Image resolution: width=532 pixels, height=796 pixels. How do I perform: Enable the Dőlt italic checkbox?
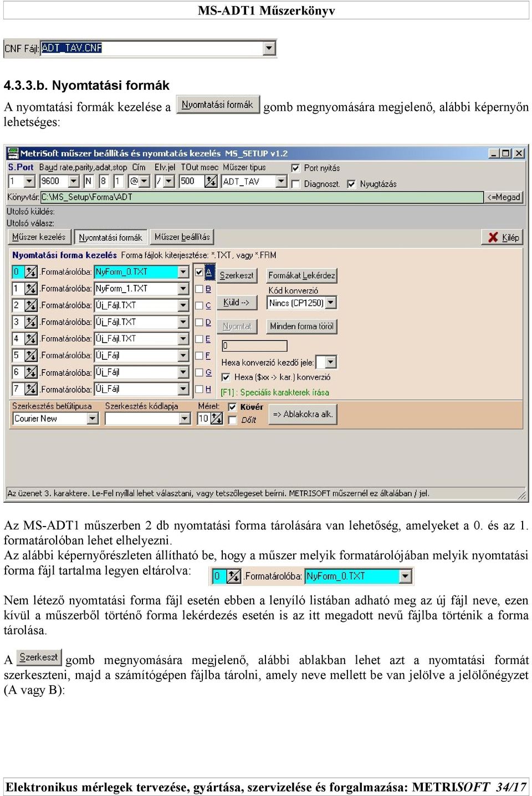point(233,420)
